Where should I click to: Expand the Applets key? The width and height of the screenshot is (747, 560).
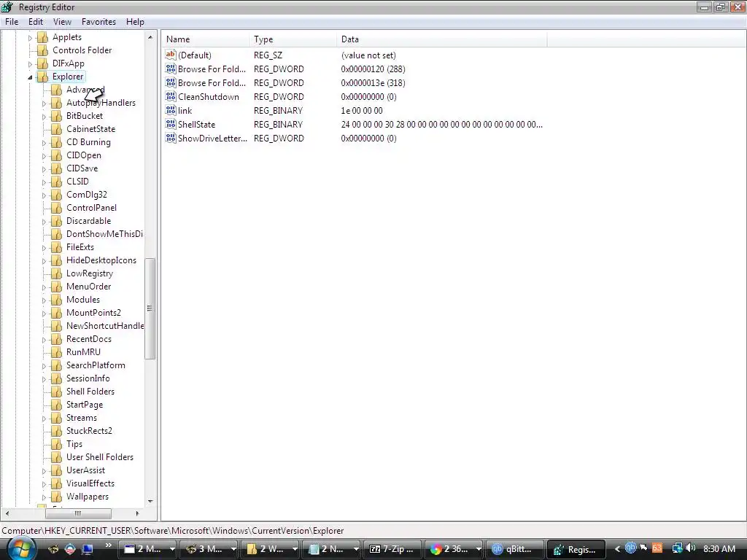(x=30, y=38)
